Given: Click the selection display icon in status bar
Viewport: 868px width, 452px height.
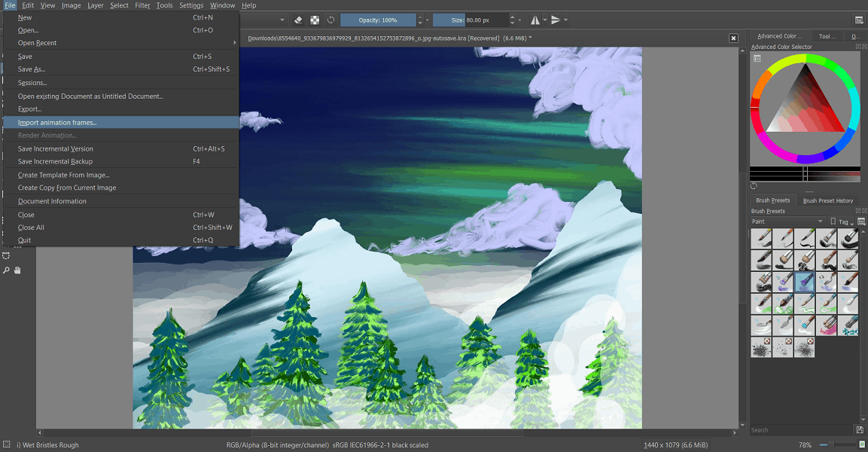Looking at the screenshot, I should pyautogui.click(x=7, y=444).
